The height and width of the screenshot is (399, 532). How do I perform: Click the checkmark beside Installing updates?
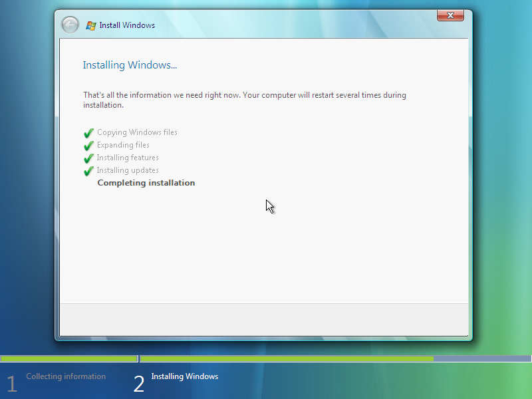click(88, 170)
